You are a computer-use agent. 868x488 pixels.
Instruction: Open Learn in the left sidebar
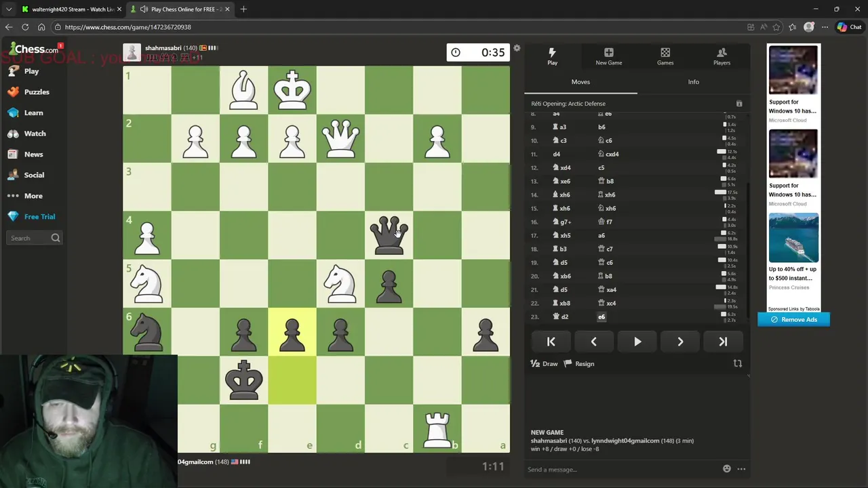coord(33,113)
